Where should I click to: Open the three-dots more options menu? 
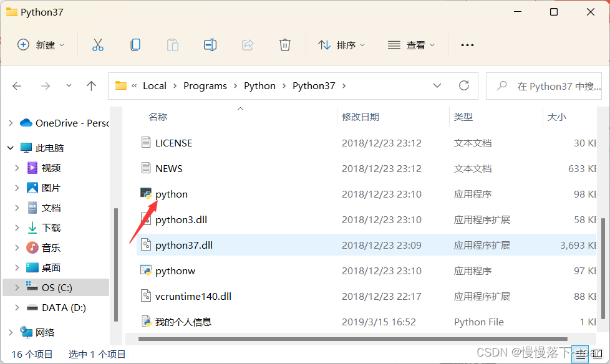click(x=467, y=45)
